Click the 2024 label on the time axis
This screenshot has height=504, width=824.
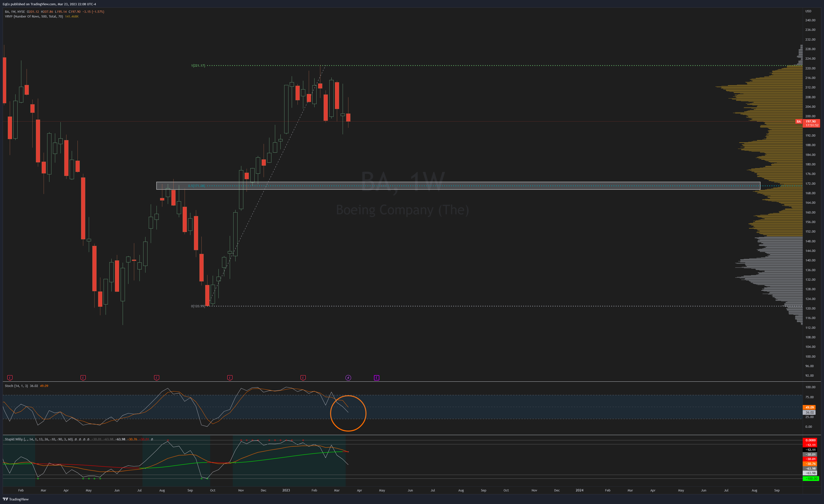click(579, 490)
